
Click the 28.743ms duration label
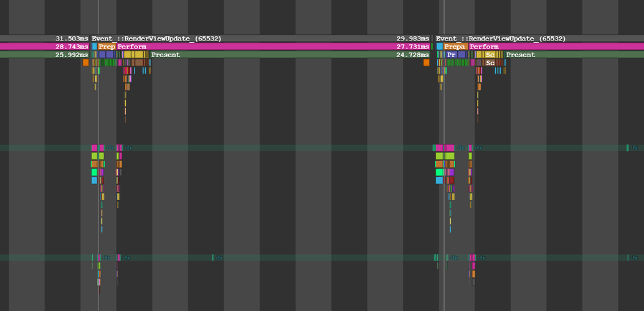point(72,47)
